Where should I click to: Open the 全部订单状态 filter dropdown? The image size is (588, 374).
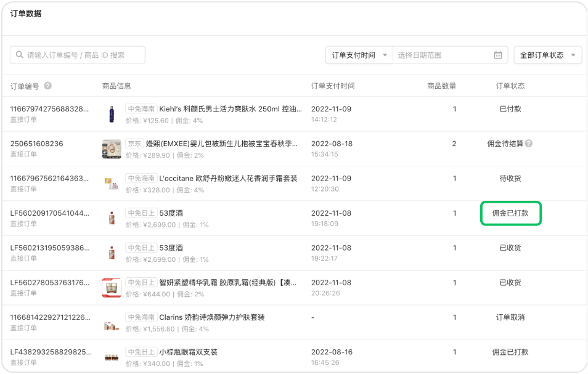click(x=547, y=55)
